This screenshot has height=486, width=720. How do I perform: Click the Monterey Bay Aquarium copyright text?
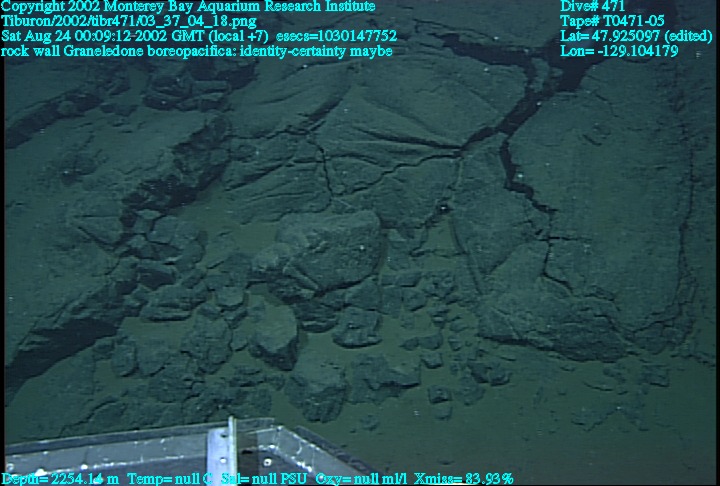coord(189,6)
